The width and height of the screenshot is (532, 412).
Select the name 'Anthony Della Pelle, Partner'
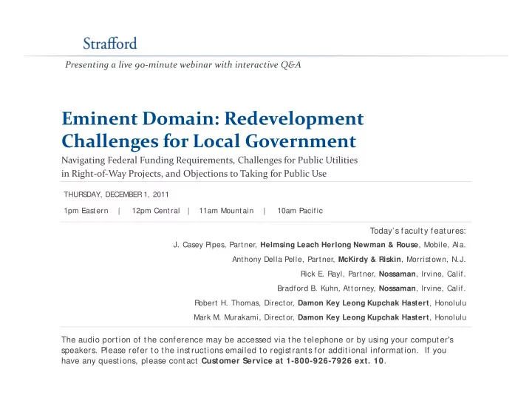pos(284,259)
